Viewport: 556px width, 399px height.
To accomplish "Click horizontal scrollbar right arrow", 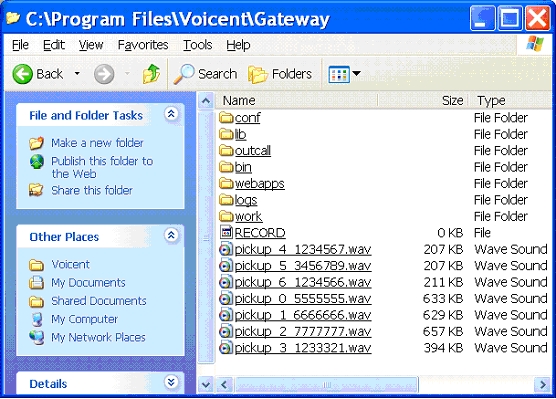I will pyautogui.click(x=543, y=384).
